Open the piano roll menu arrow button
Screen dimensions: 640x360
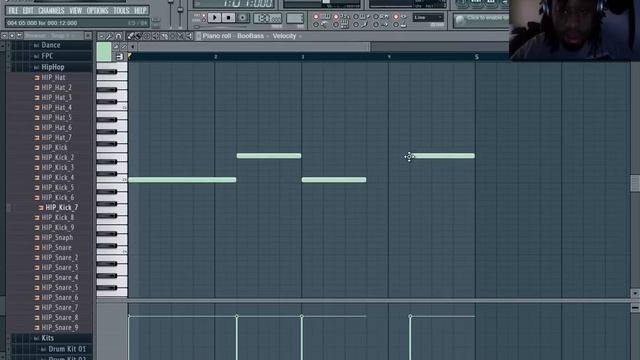tap(102, 36)
